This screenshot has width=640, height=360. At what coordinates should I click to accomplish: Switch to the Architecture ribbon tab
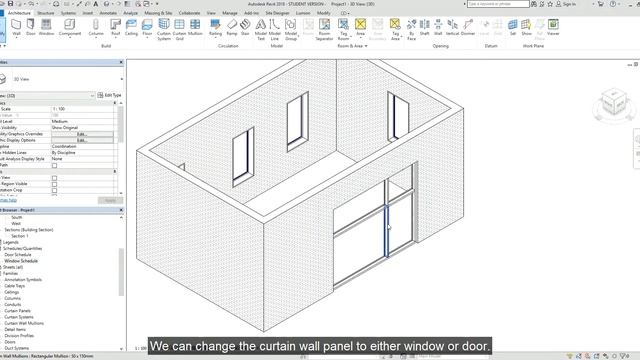(19, 13)
